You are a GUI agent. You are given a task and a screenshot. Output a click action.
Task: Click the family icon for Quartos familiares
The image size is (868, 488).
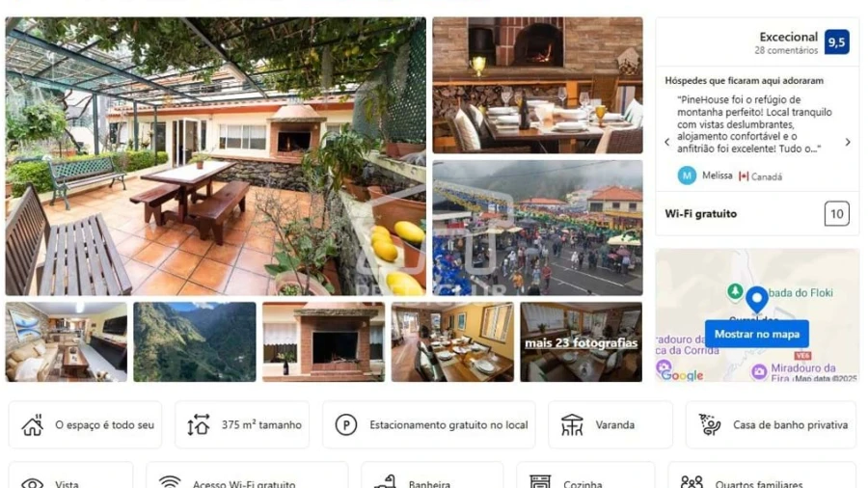coord(692,481)
